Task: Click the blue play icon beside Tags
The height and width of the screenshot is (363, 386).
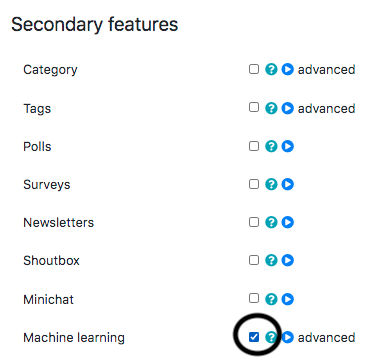Action: click(287, 108)
